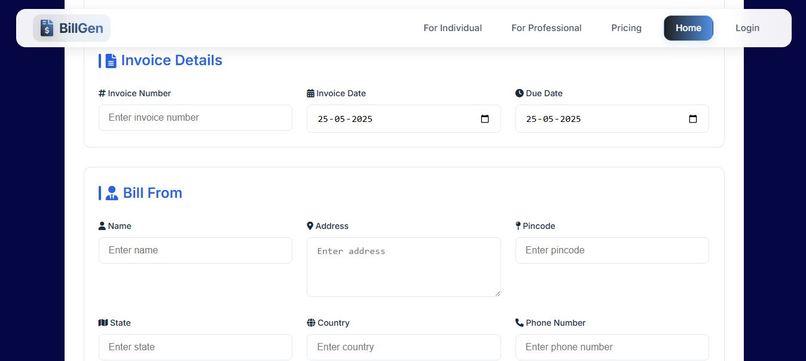Screen dimensions: 806x361
Task: Click the Invoice Date value 25-05-2025
Action: (x=345, y=119)
